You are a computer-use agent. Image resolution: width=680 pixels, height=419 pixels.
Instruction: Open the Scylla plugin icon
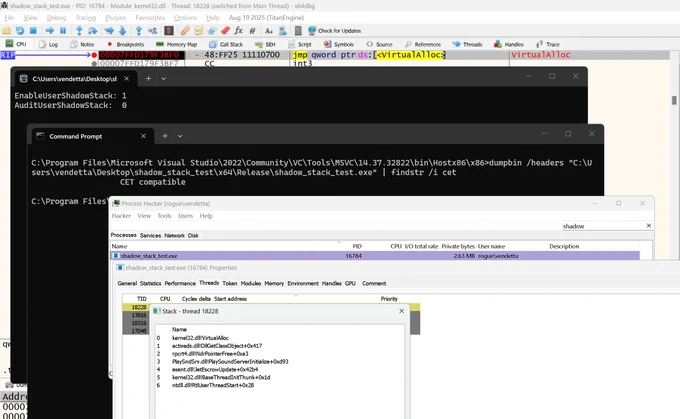pos(169,31)
